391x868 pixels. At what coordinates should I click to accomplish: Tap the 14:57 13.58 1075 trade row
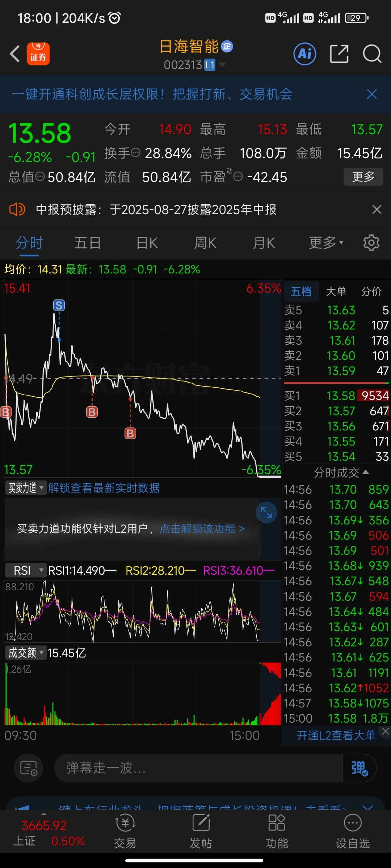[x=336, y=703]
